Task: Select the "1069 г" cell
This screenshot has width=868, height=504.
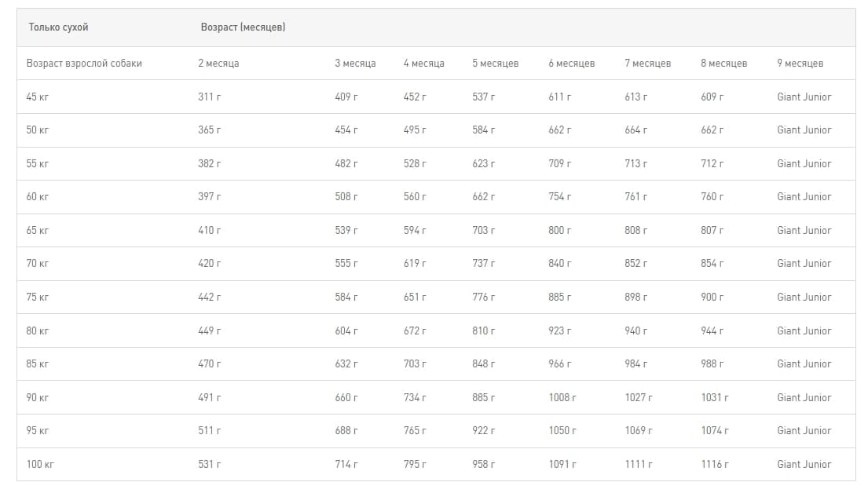Action: click(x=638, y=431)
